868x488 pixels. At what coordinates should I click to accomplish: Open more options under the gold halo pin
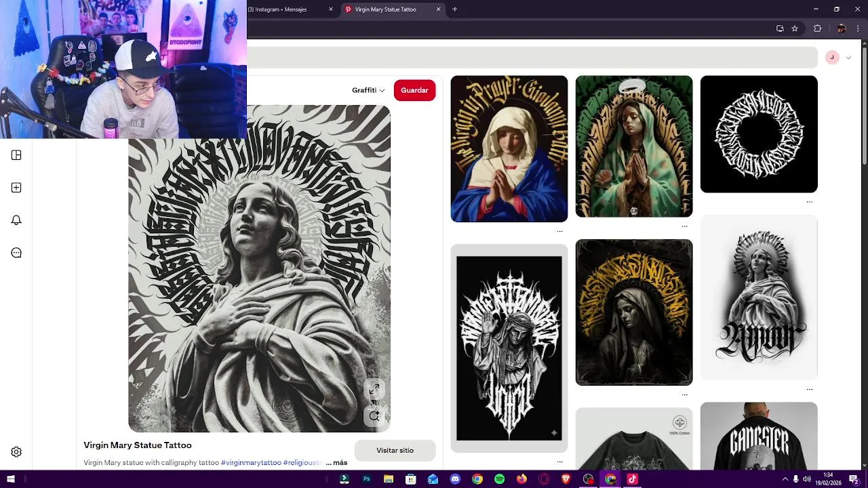(684, 394)
